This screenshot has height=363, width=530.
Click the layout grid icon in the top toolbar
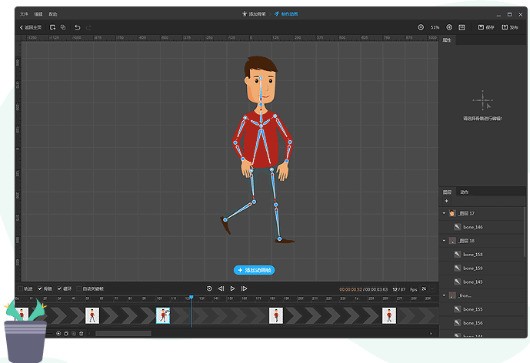click(462, 27)
